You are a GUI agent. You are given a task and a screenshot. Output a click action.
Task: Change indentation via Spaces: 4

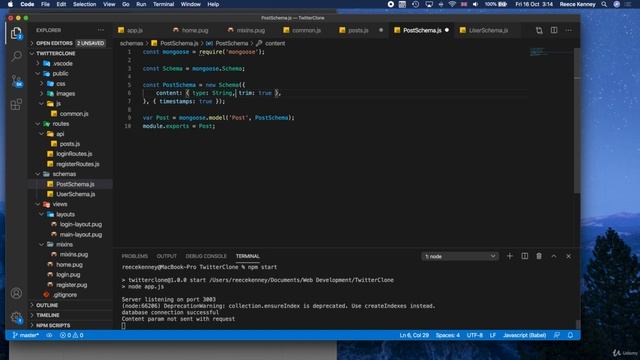click(x=447, y=335)
